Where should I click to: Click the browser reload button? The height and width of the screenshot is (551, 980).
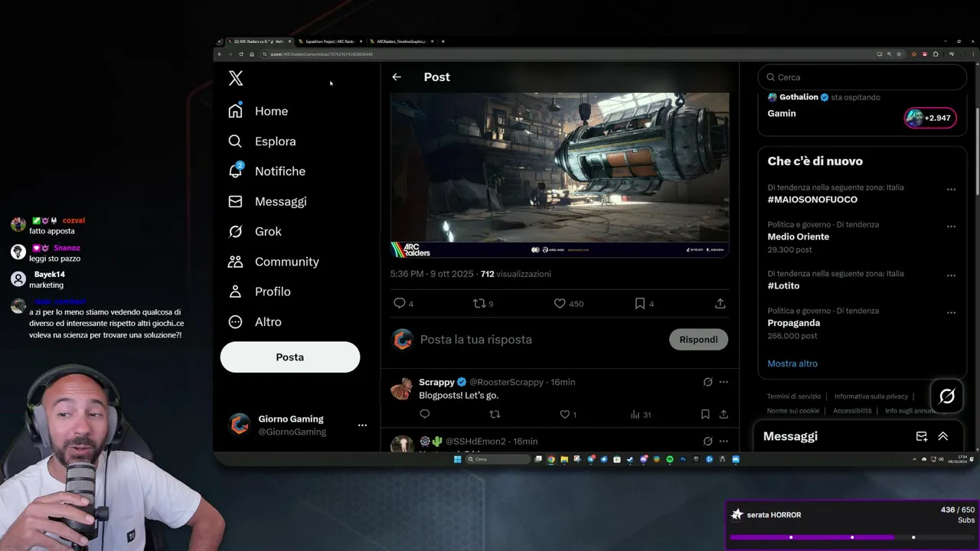coord(241,54)
